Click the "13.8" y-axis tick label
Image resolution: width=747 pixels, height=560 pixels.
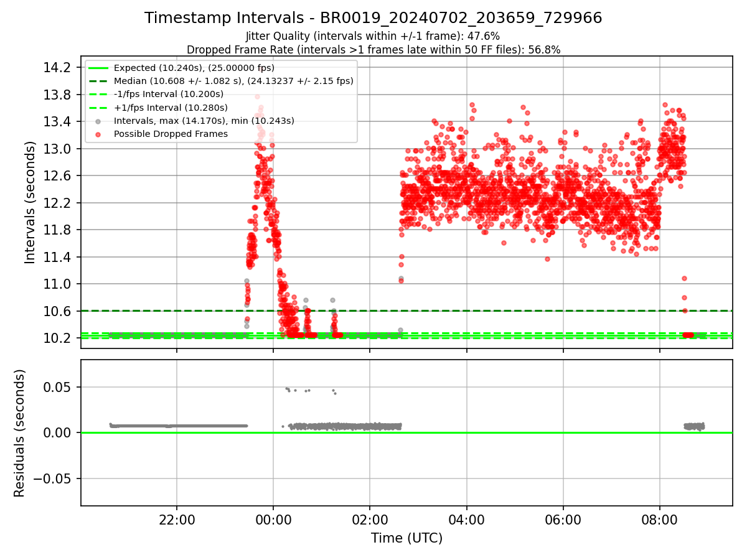(x=57, y=95)
